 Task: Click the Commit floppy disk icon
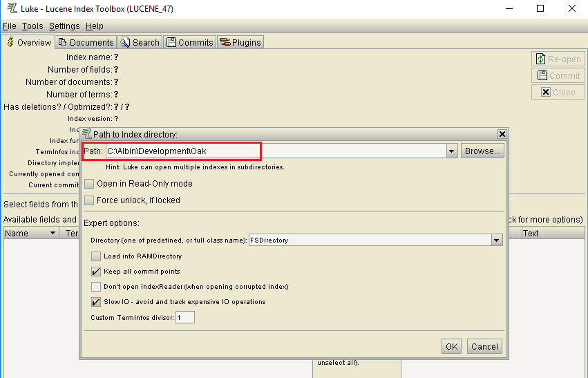[x=542, y=75]
